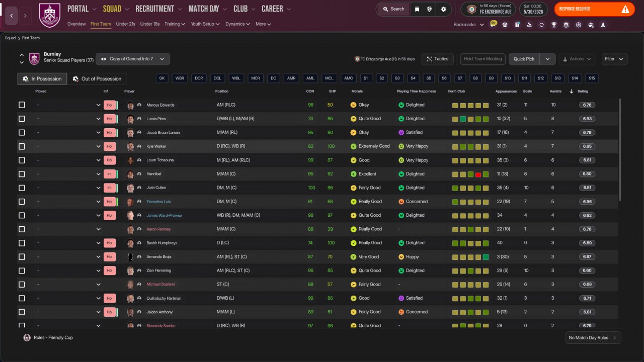Open the Burnley club crest in header
The image size is (644, 362).
click(49, 15)
